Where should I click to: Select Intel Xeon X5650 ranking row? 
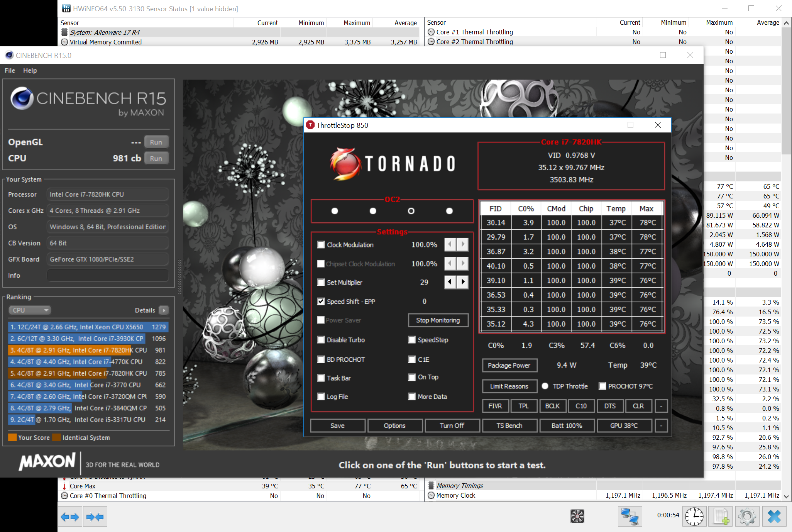pyautogui.click(x=88, y=327)
